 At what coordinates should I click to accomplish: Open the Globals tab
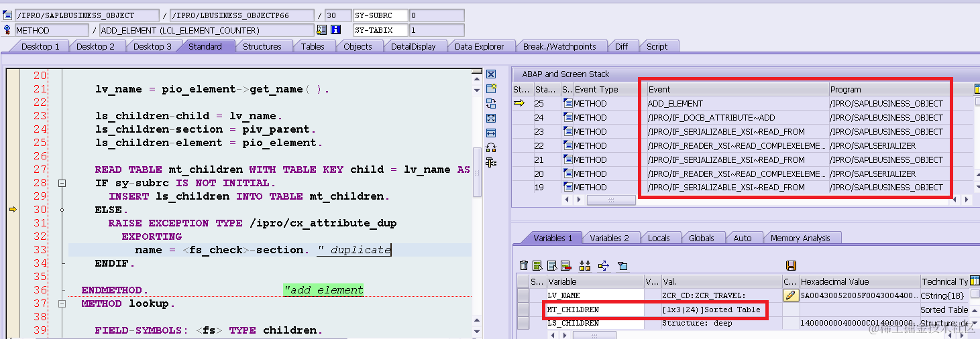pyautogui.click(x=701, y=238)
